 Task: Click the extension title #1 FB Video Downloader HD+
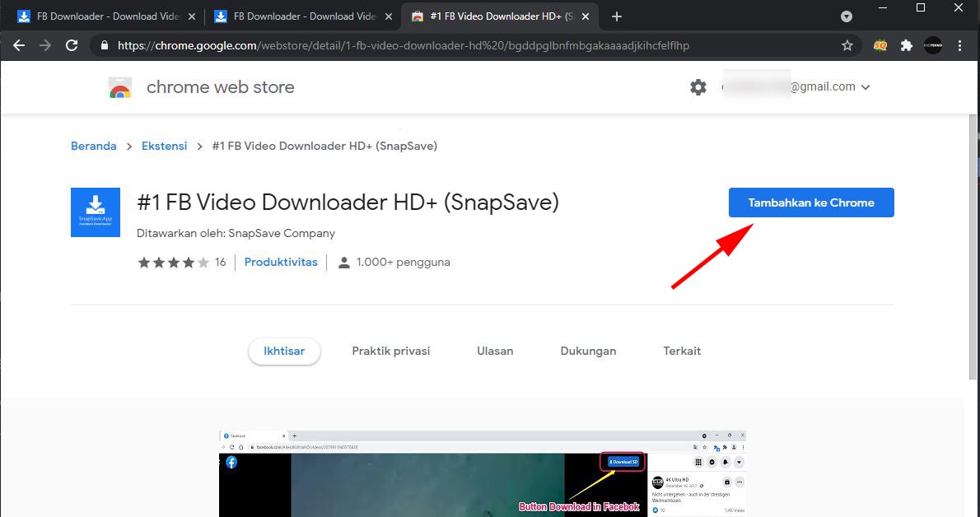348,203
